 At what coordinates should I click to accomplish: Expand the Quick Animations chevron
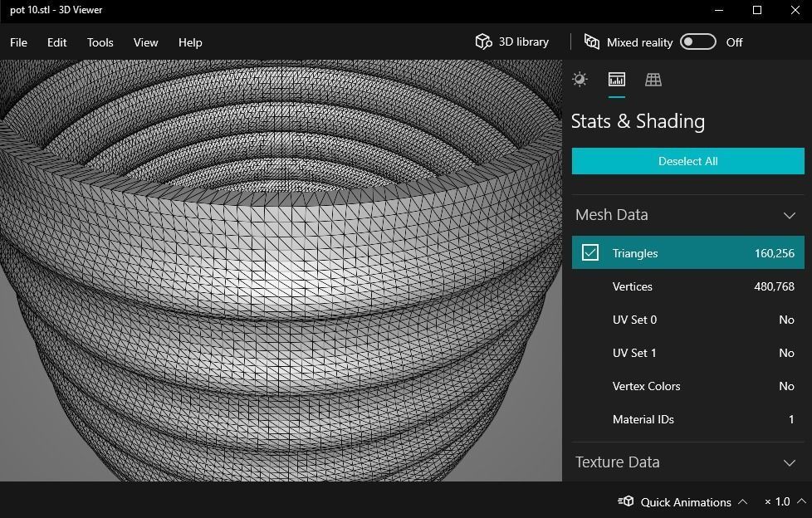(742, 501)
